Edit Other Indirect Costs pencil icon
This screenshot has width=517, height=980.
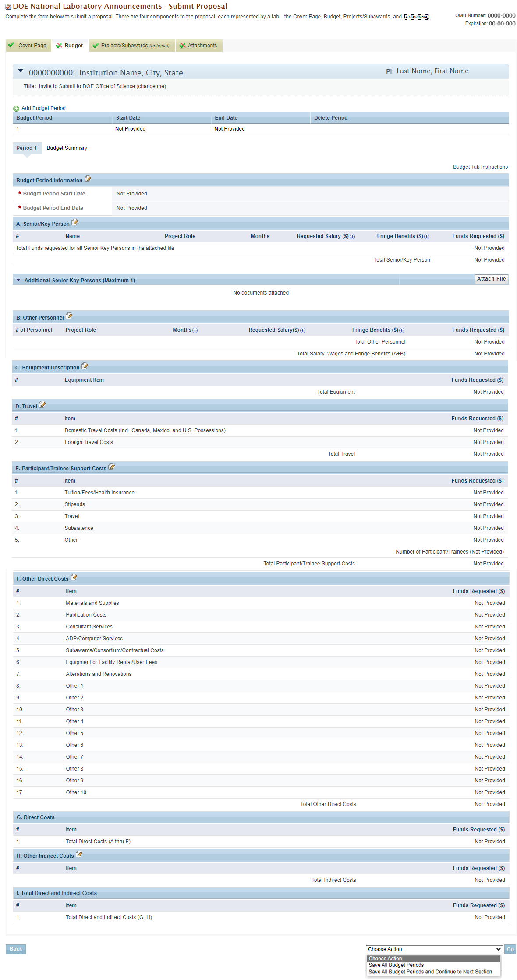pos(79,854)
